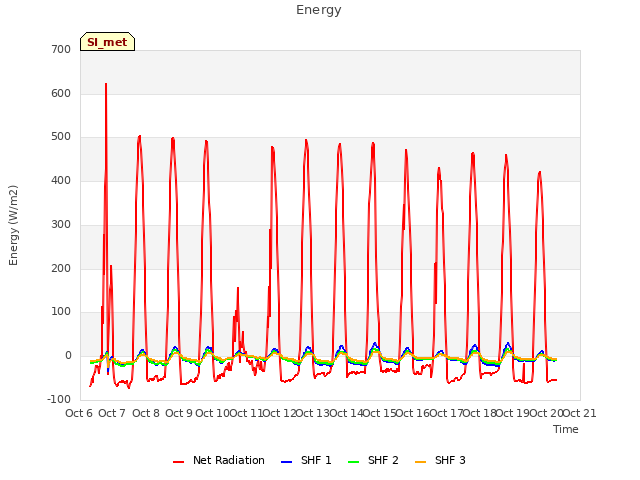This screenshot has height=480, width=640.
Task: Click the -100 y-axis tick label
Action: 59,400
